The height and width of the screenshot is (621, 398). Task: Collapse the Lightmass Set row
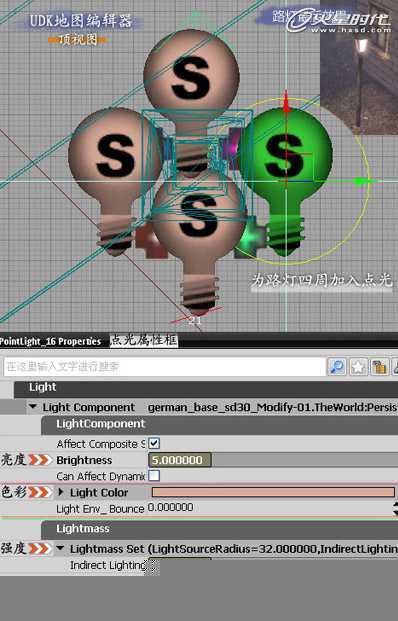pos(60,549)
